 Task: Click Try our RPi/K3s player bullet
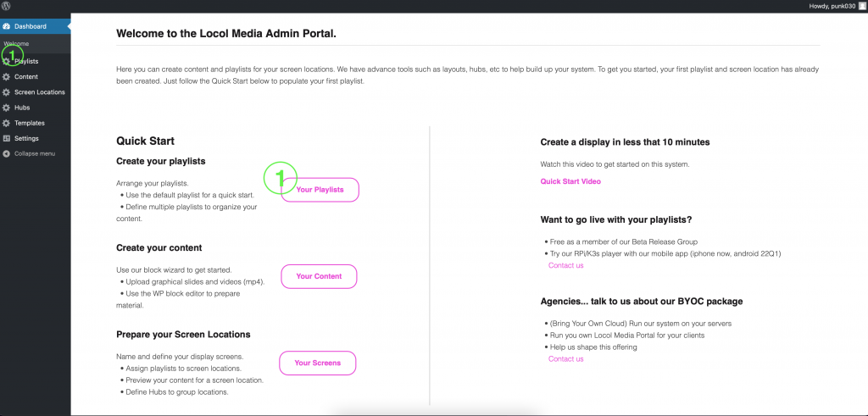click(665, 253)
